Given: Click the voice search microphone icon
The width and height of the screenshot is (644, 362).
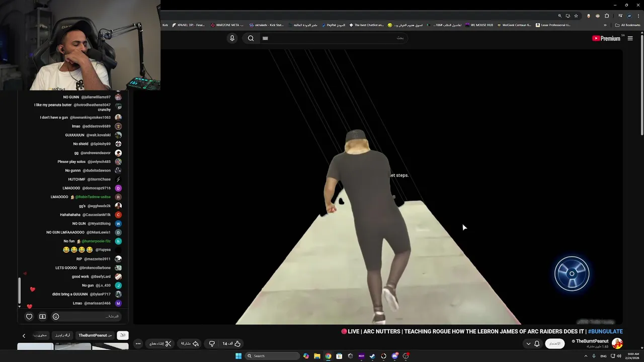Looking at the screenshot, I should pos(232,38).
